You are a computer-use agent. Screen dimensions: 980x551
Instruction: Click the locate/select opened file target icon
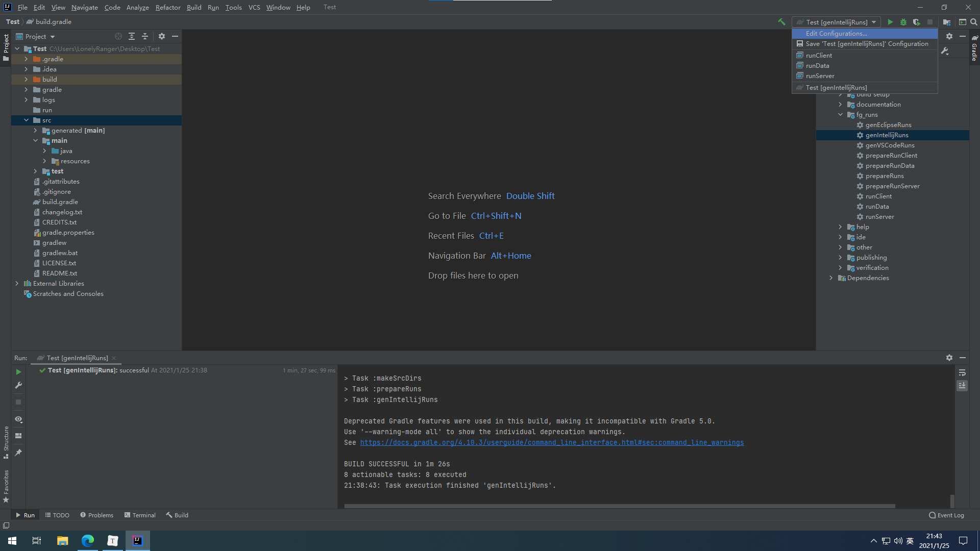(118, 36)
